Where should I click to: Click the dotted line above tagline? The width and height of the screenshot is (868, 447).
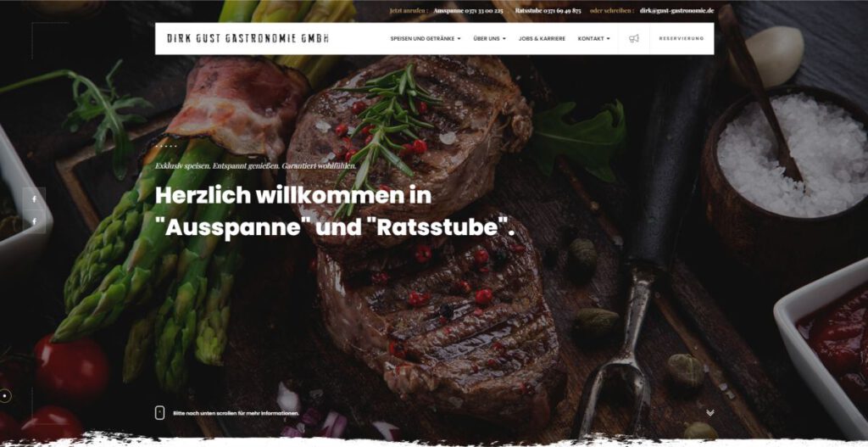pyautogui.click(x=166, y=146)
